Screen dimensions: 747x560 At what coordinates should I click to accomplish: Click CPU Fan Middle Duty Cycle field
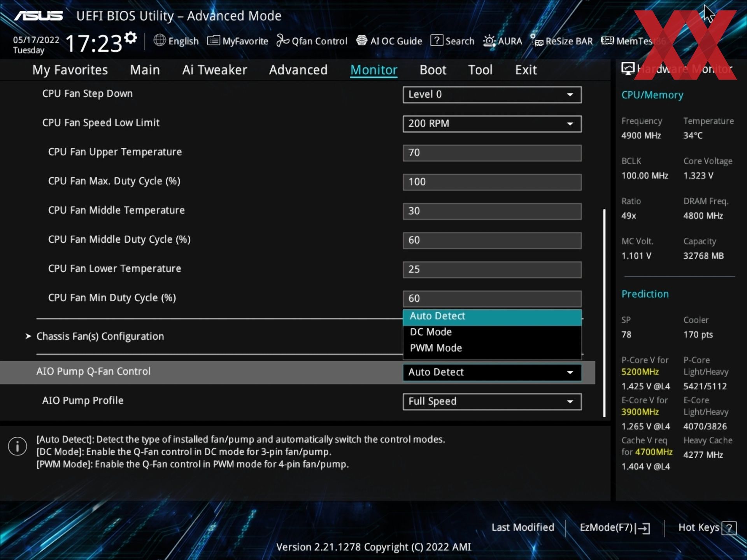point(492,240)
